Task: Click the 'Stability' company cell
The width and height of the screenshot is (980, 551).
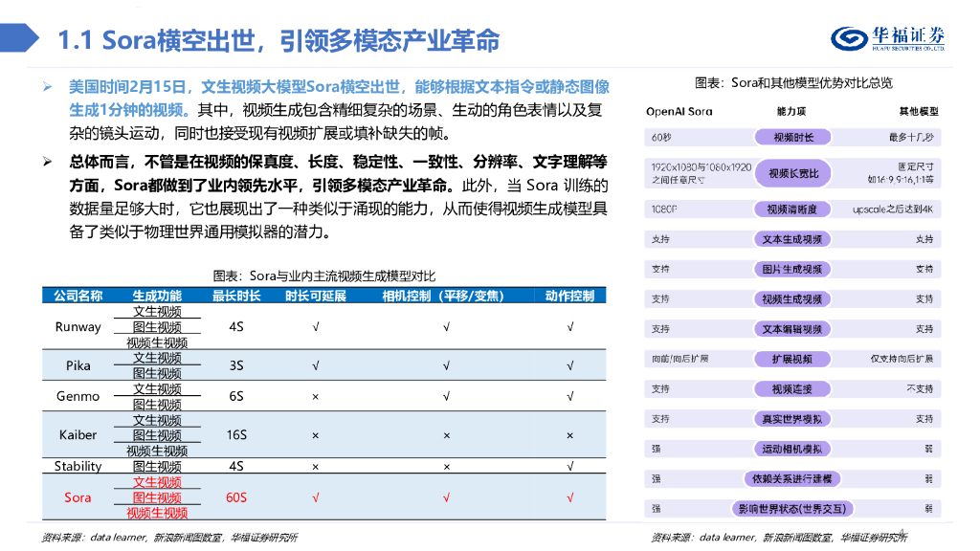Action: 78,466
